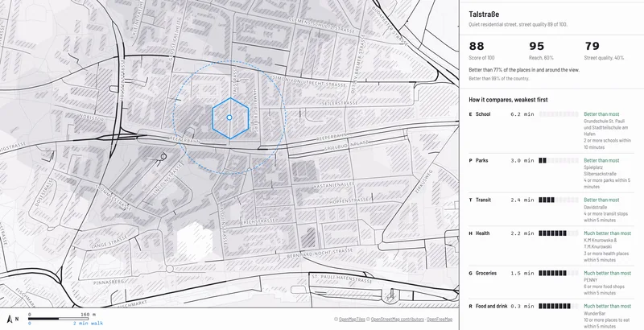This screenshot has width=644, height=330.
Task: Click the roundabout circle west of Bernhard-Nocht-Strasse
Action: pyautogui.click(x=169, y=269)
